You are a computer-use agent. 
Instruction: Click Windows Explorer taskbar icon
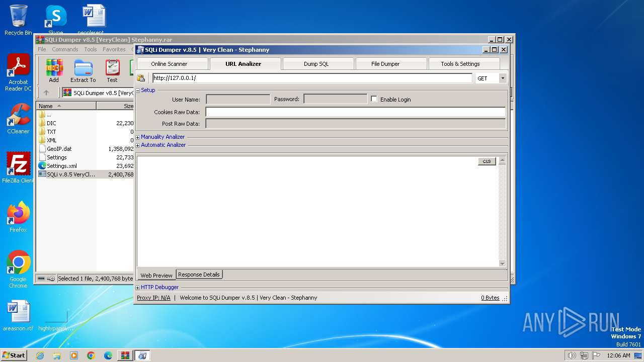coord(57,355)
